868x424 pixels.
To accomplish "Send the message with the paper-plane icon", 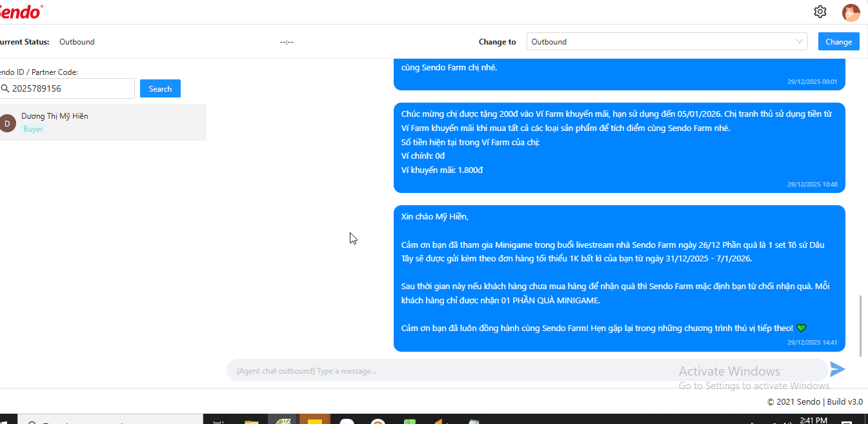I will [x=838, y=369].
